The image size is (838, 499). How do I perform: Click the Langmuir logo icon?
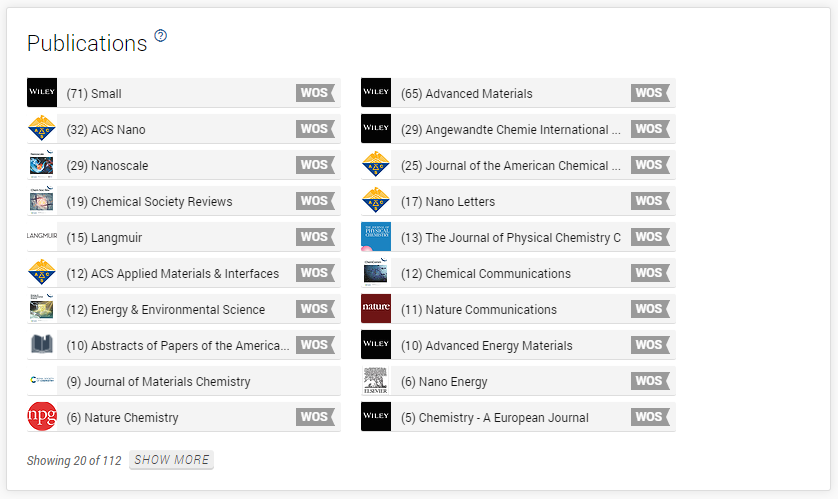click(42, 236)
